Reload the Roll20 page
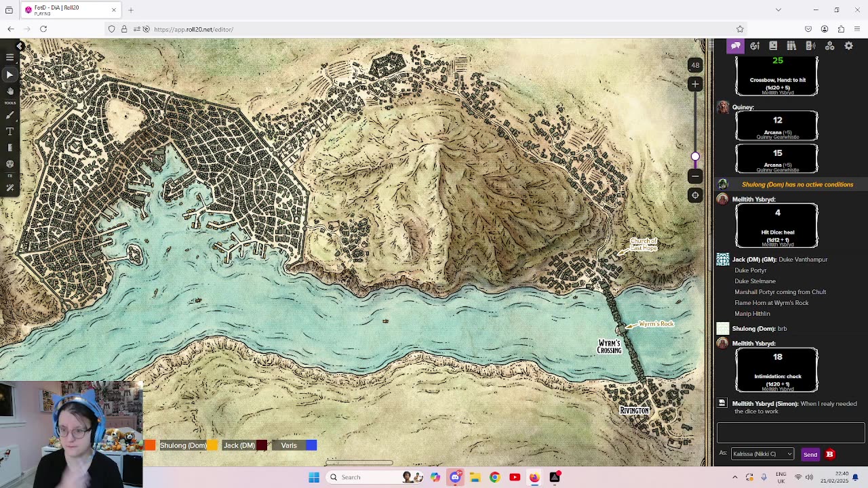The width and height of the screenshot is (868, 488). pyautogui.click(x=43, y=29)
